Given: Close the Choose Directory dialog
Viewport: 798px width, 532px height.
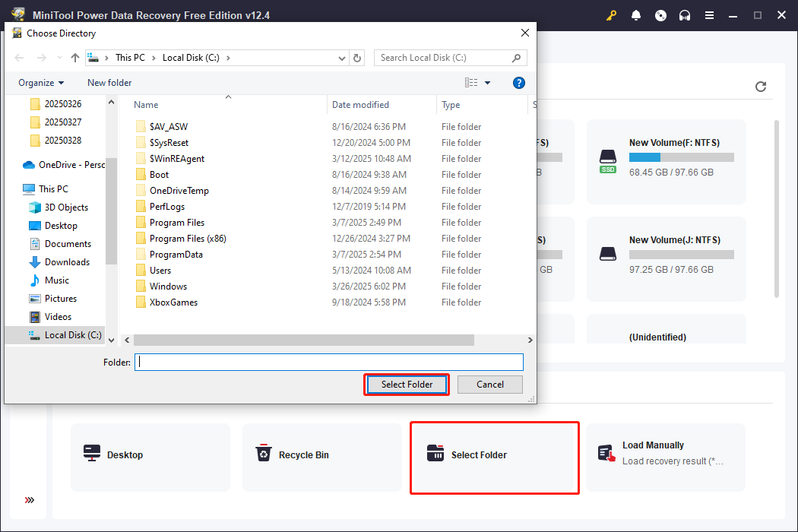Looking at the screenshot, I should pyautogui.click(x=525, y=33).
